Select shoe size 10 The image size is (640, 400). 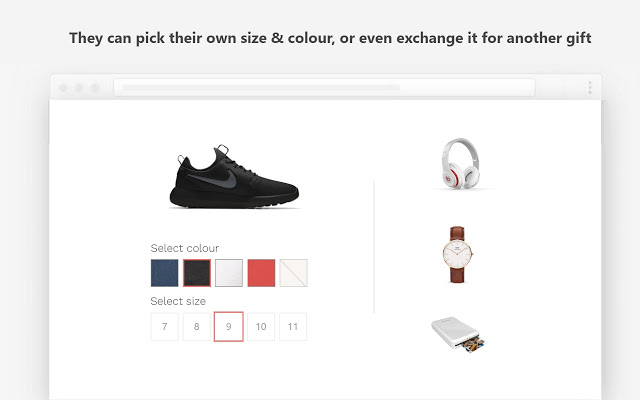261,327
